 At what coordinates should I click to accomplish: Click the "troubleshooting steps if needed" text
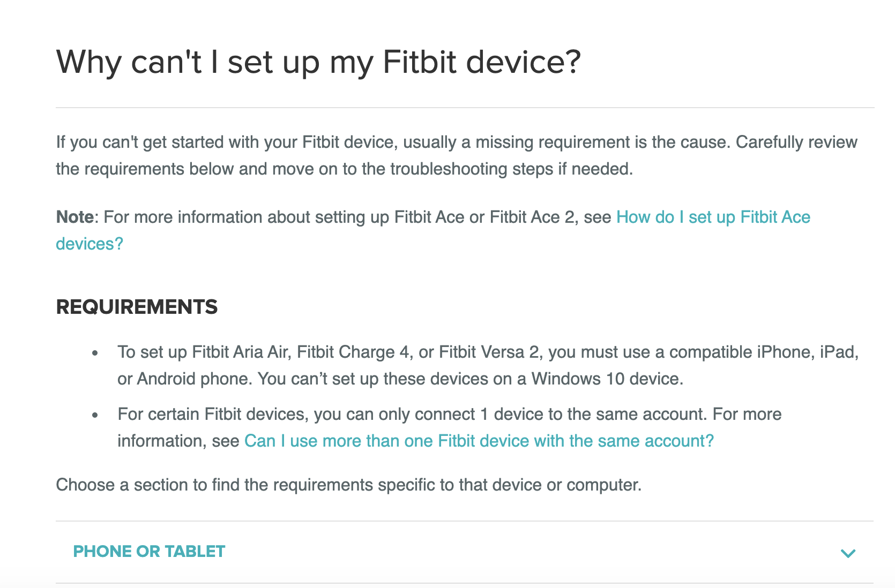tap(511, 169)
